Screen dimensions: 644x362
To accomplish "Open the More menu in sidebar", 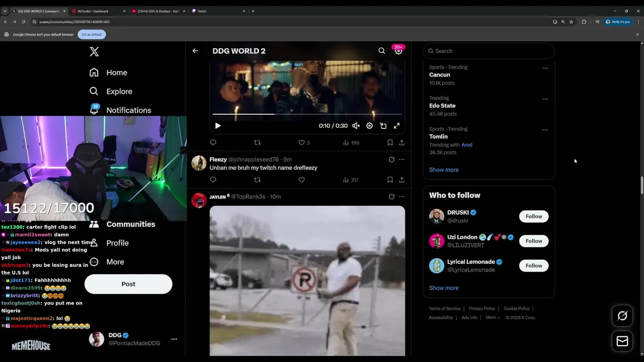I will 107,262.
